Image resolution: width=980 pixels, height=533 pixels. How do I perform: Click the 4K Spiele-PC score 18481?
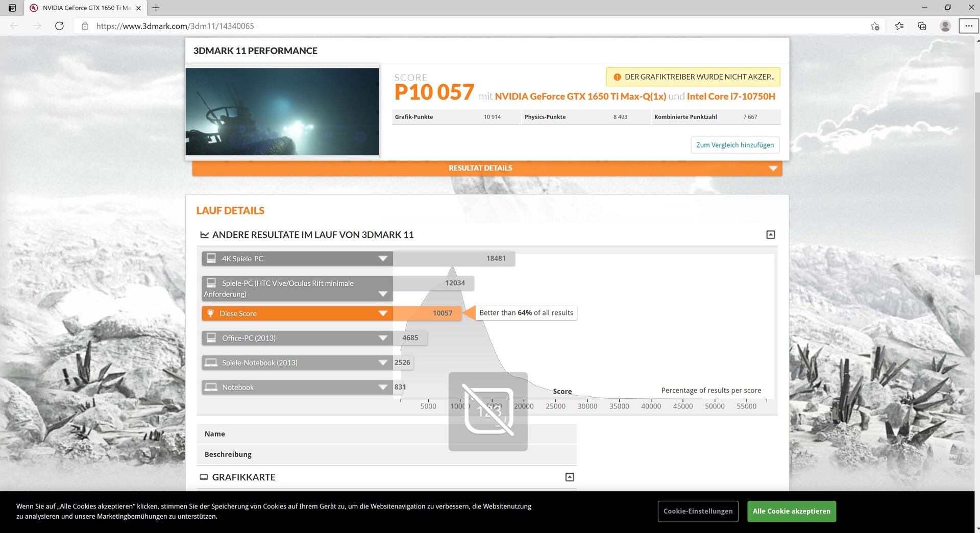[496, 258]
